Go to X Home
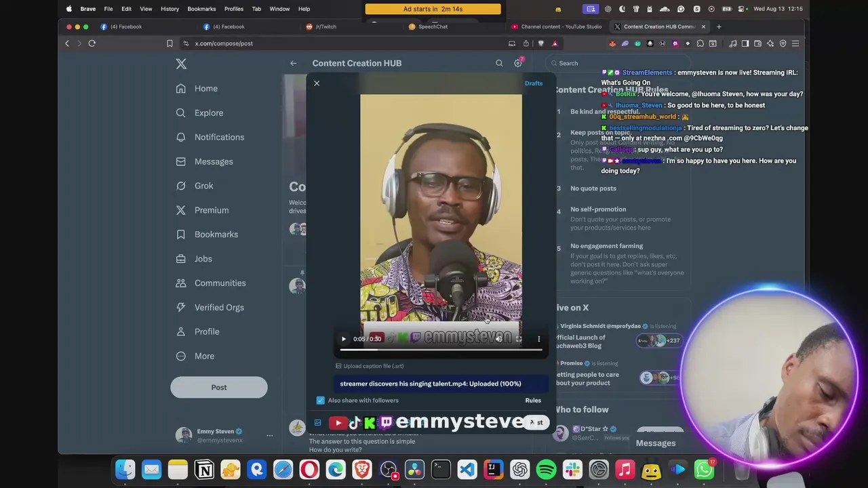The height and width of the screenshot is (488, 868). [x=197, y=89]
